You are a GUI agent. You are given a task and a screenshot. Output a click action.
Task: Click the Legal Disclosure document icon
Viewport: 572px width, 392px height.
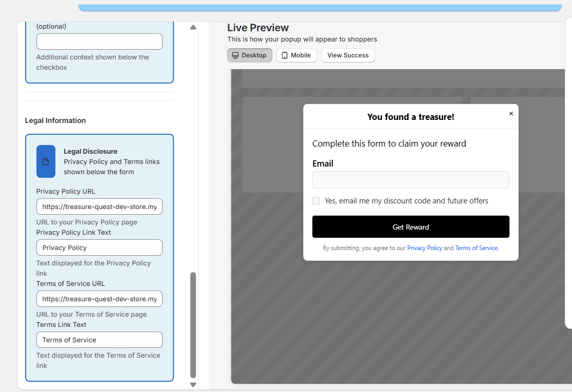46,160
